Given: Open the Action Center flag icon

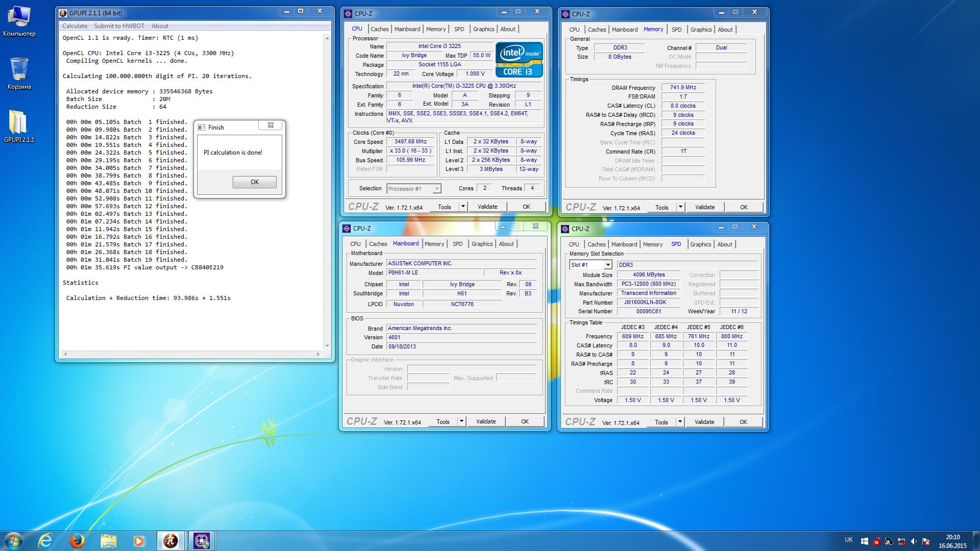Looking at the screenshot, I should pos(926,541).
